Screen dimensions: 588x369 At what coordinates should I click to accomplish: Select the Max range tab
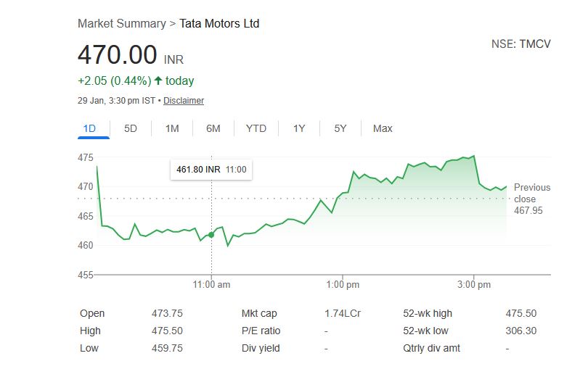383,128
